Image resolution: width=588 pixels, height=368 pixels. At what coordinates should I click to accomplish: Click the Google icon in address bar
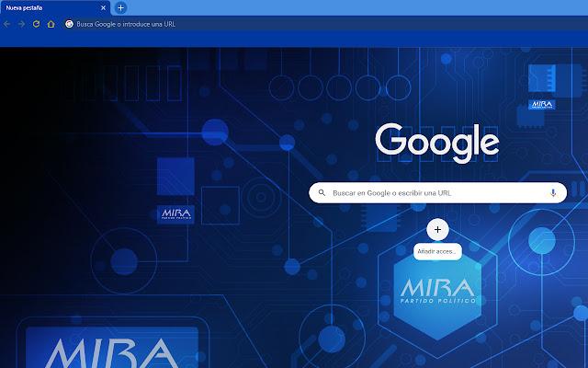tap(69, 24)
